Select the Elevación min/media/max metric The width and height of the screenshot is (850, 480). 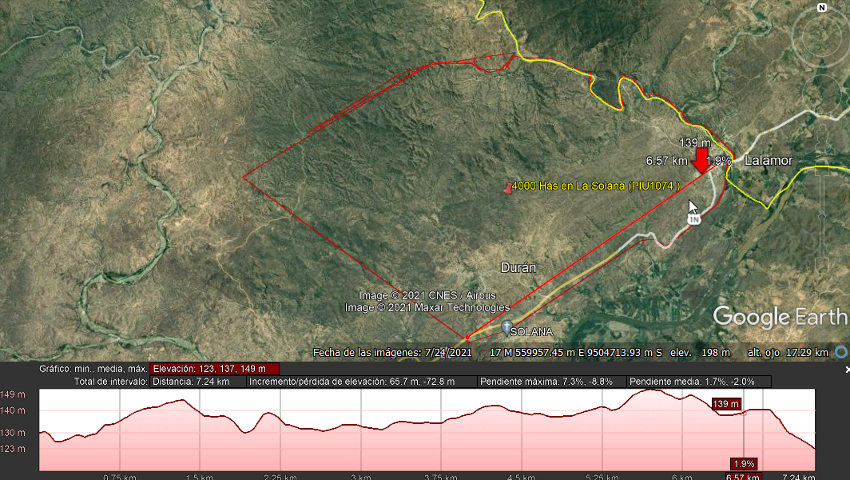216,368
